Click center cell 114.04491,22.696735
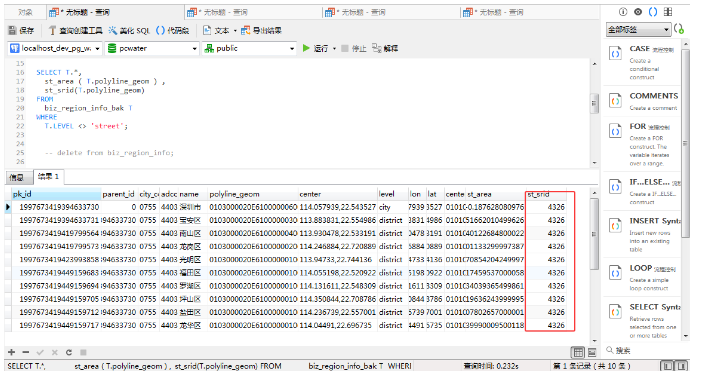701x380 pixels. [338, 325]
